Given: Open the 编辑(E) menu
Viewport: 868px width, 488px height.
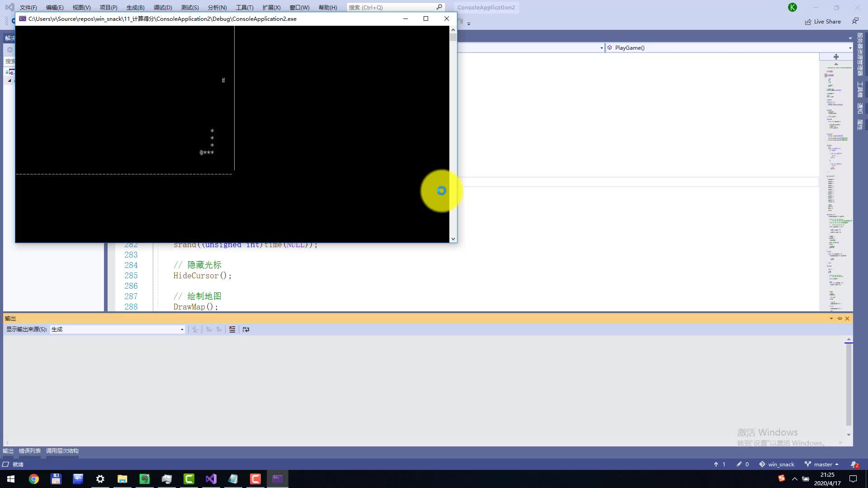Looking at the screenshot, I should (55, 7).
